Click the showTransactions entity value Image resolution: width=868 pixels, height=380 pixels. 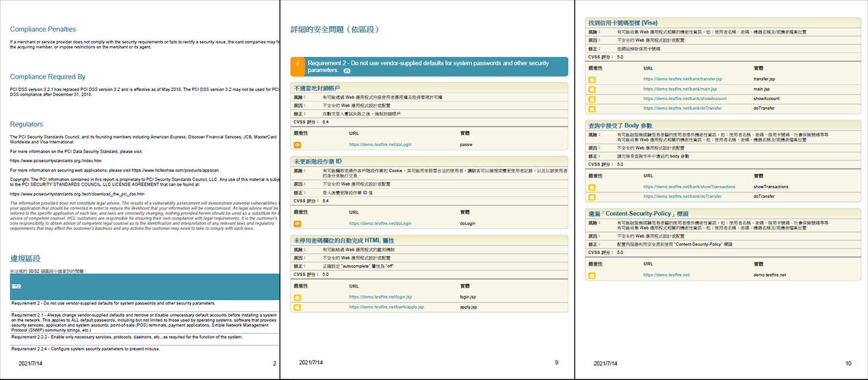click(770, 186)
